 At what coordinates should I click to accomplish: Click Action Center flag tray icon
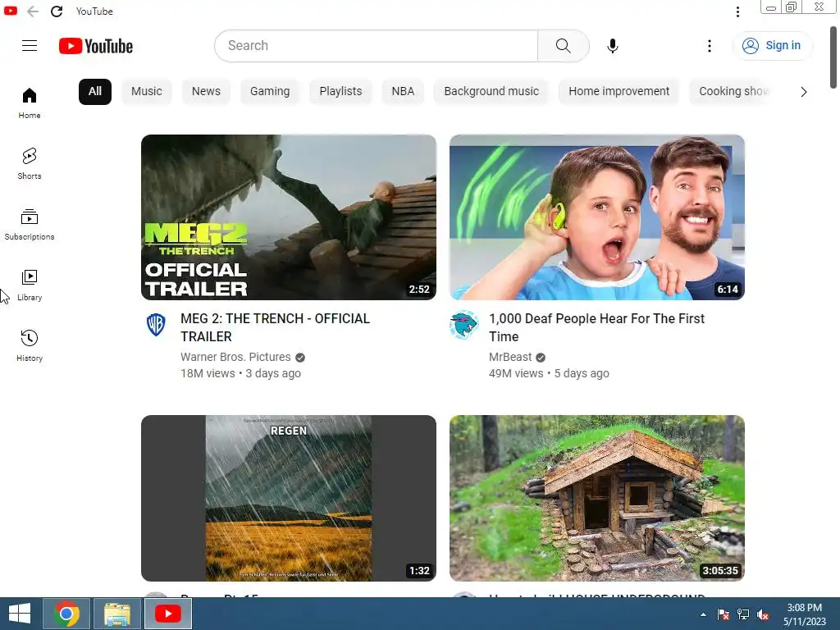coord(724,614)
